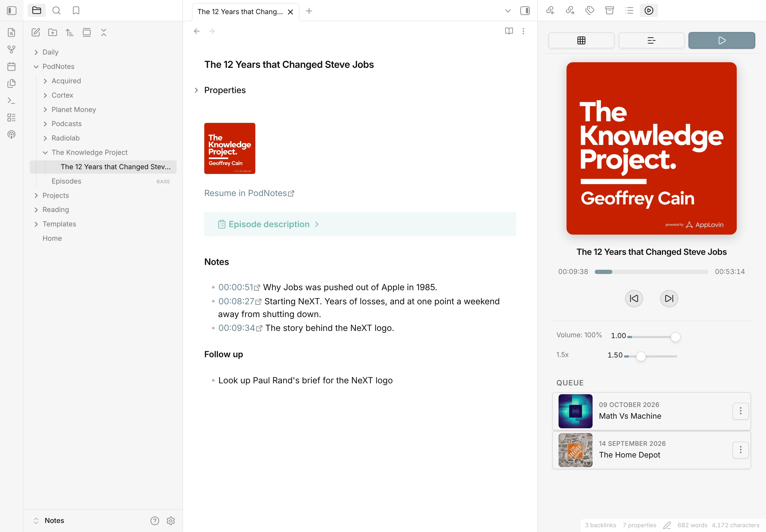Switch to reading view
Viewport: 766px width, 532px height.
pyautogui.click(x=509, y=31)
